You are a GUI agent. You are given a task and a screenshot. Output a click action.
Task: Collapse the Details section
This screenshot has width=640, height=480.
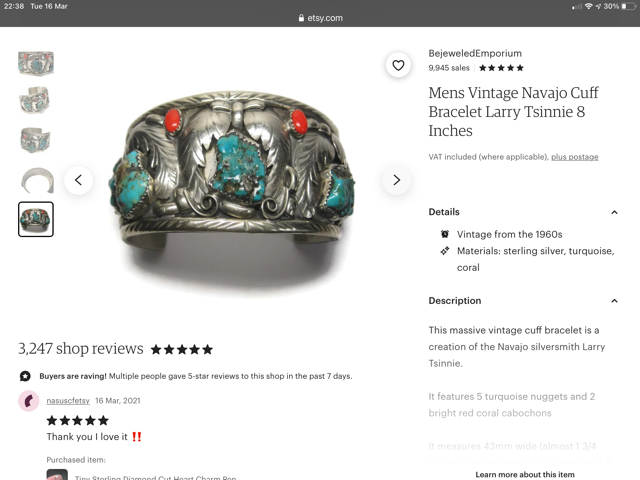click(614, 212)
